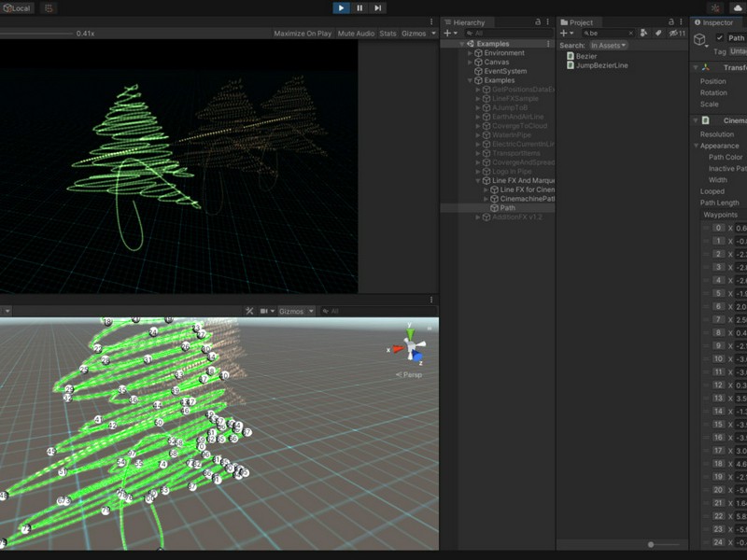747x560 pixels.
Task: Toggle hidden packages visibility icon
Action: (676, 33)
